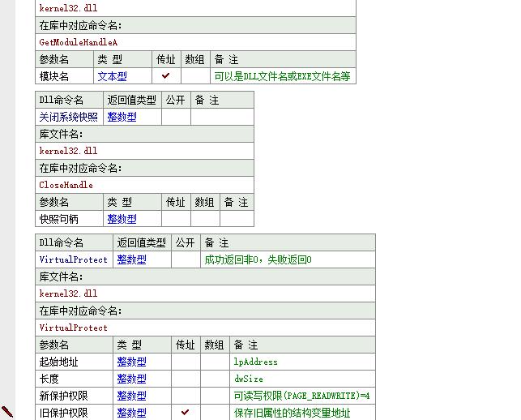The image size is (521, 420).
Task: Toggle the 数组 cell for 快照句柄
Action: coord(205,219)
